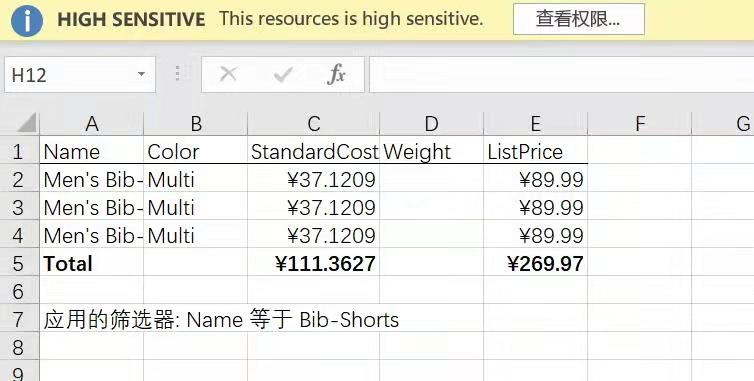The height and width of the screenshot is (381, 754).
Task: Click Multi cell in row 3
Action: tap(196, 207)
